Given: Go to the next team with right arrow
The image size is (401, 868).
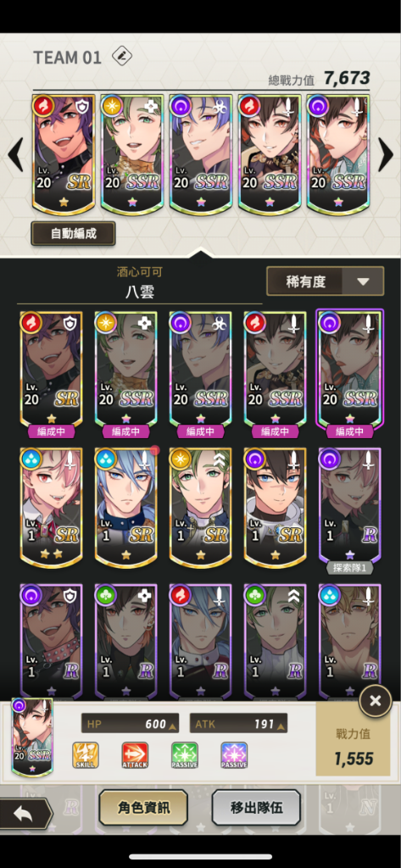Looking at the screenshot, I should [x=385, y=154].
